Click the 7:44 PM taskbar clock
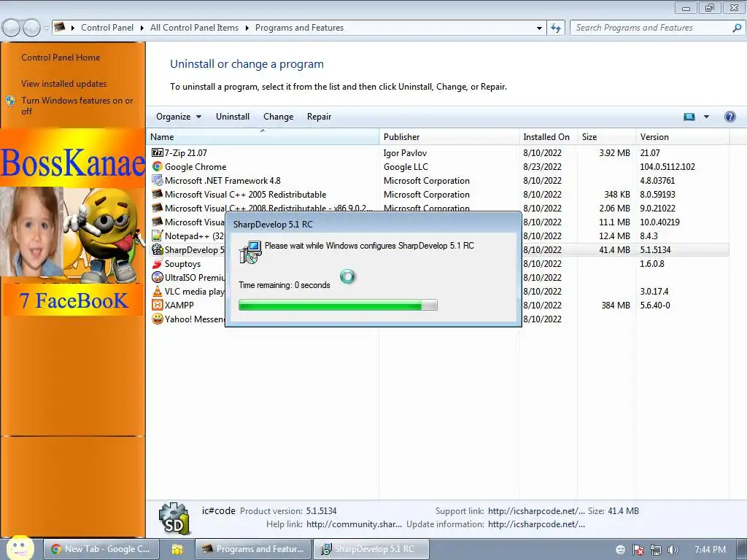Image resolution: width=747 pixels, height=560 pixels. point(710,550)
